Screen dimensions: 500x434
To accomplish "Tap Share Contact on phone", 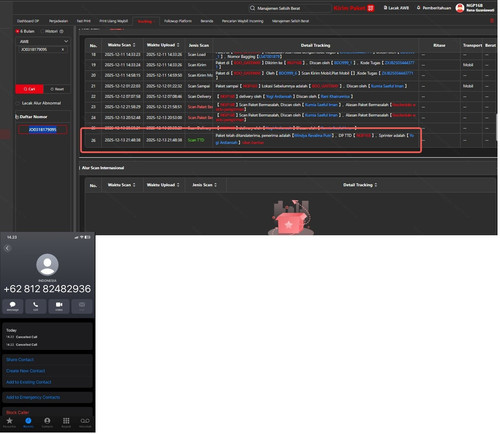I will point(20,360).
